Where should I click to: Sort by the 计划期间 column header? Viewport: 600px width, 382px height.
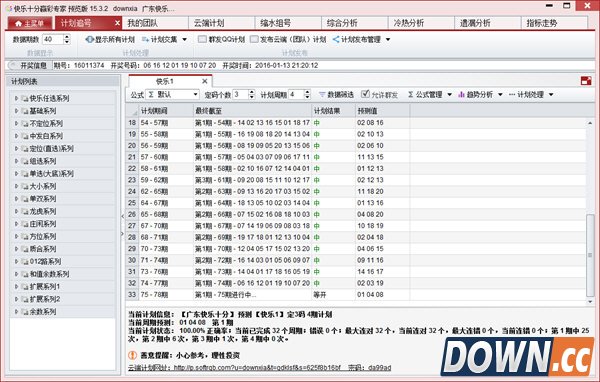click(x=165, y=111)
